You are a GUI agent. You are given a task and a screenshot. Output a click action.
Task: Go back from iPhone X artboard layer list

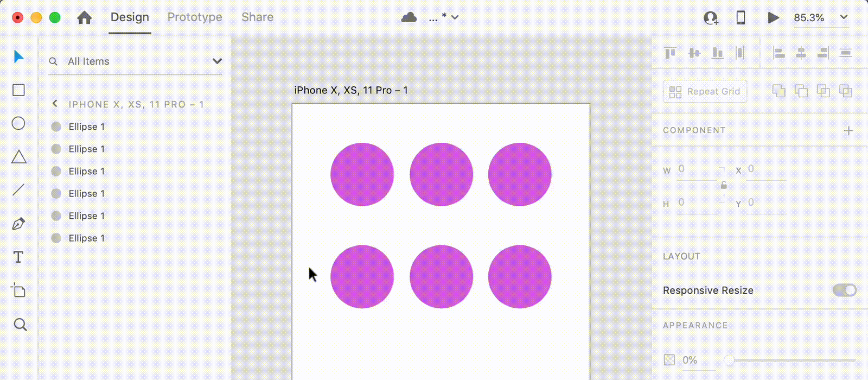tap(55, 104)
